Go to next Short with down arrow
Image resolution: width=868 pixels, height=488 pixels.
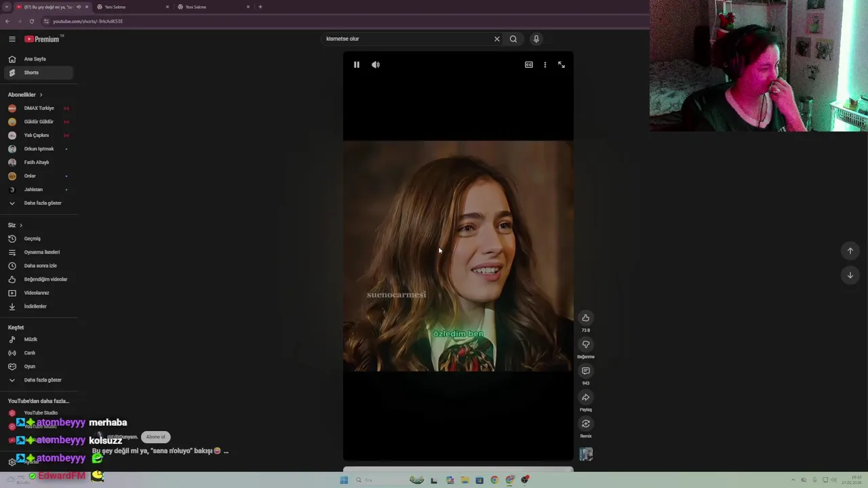(850, 275)
